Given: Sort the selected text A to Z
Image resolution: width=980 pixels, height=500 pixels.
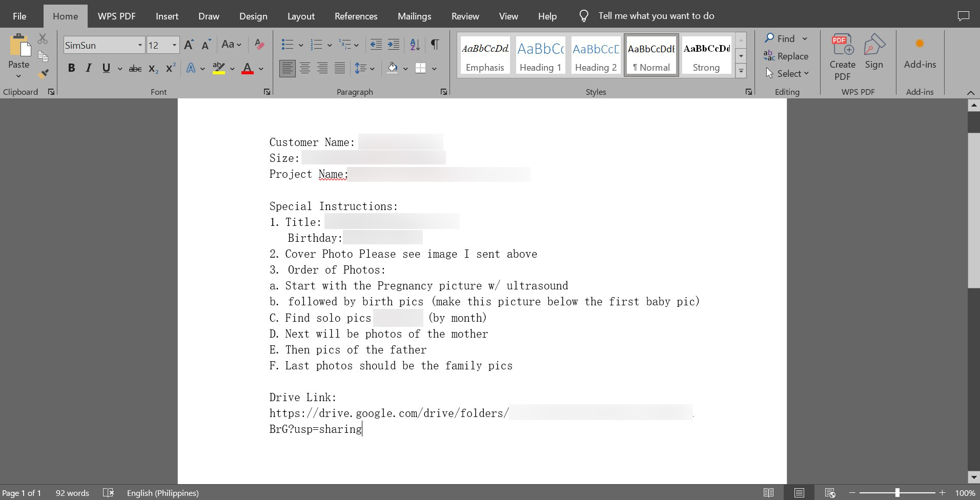Looking at the screenshot, I should (415, 45).
